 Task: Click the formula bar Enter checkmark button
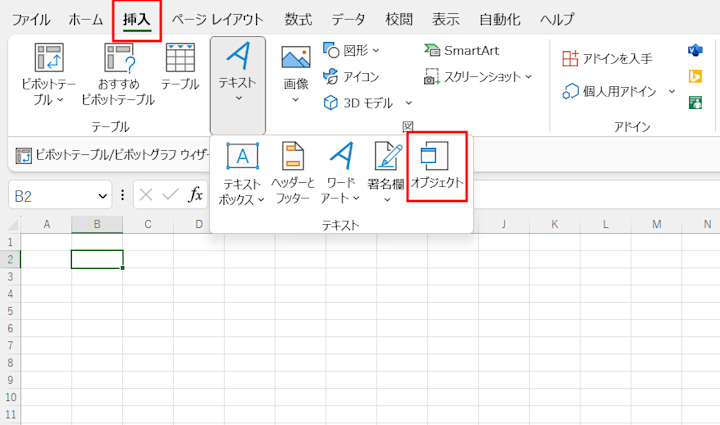pos(170,195)
